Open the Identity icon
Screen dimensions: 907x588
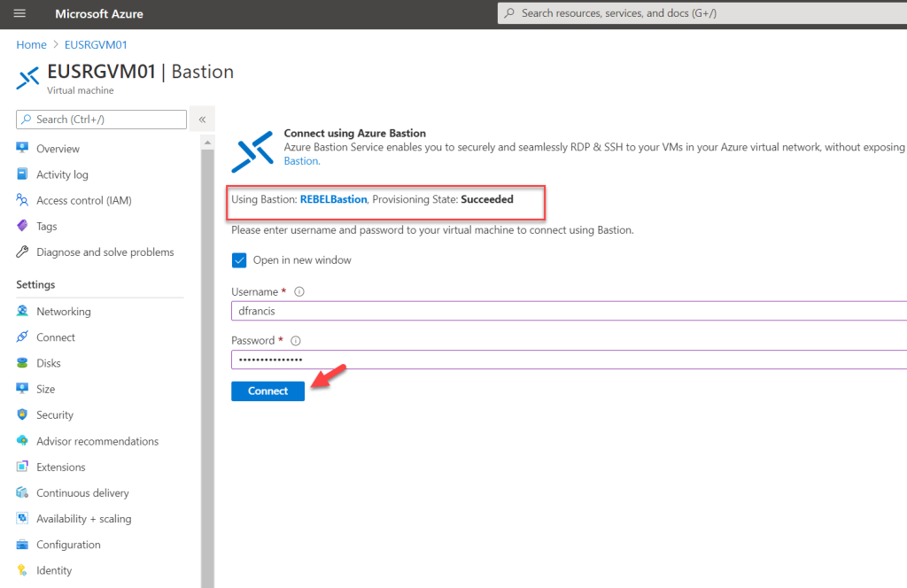[21, 570]
